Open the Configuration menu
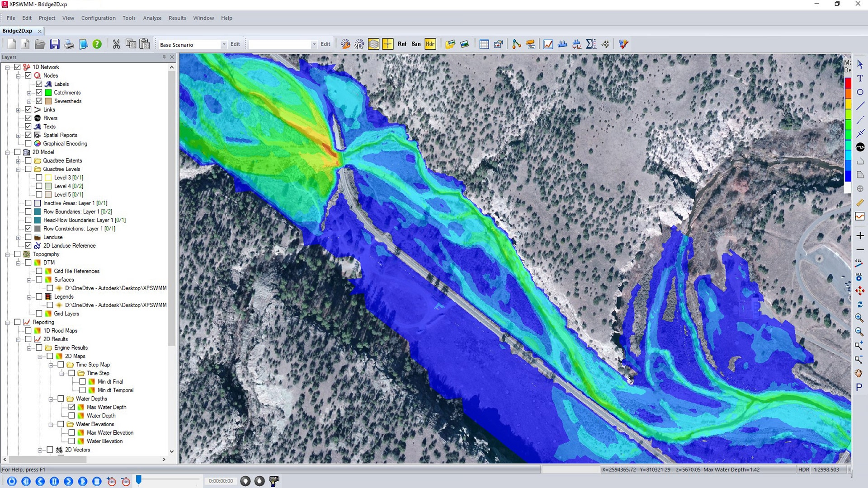The width and height of the screenshot is (868, 488). pos(99,18)
